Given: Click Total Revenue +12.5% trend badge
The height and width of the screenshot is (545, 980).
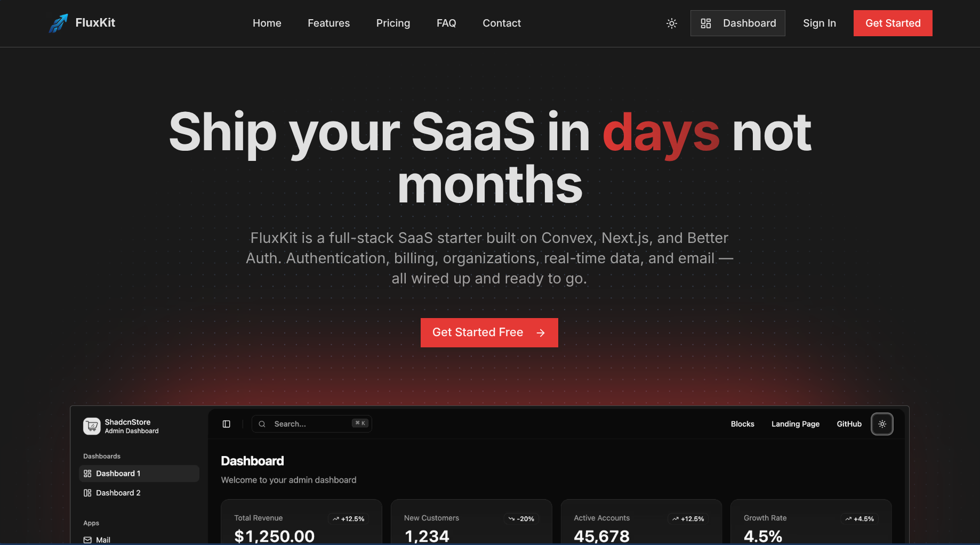Looking at the screenshot, I should click(x=348, y=519).
